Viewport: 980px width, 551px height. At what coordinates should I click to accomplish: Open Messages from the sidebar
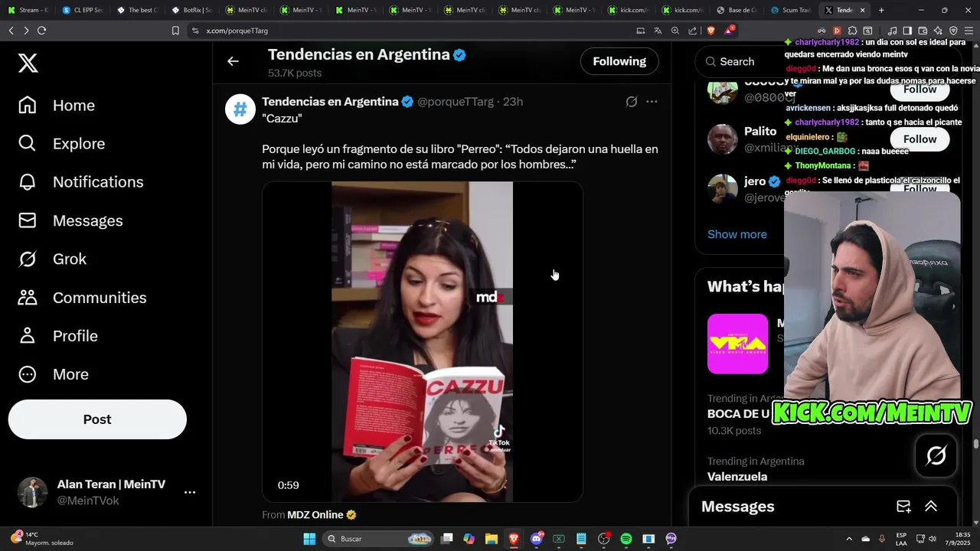coord(70,220)
